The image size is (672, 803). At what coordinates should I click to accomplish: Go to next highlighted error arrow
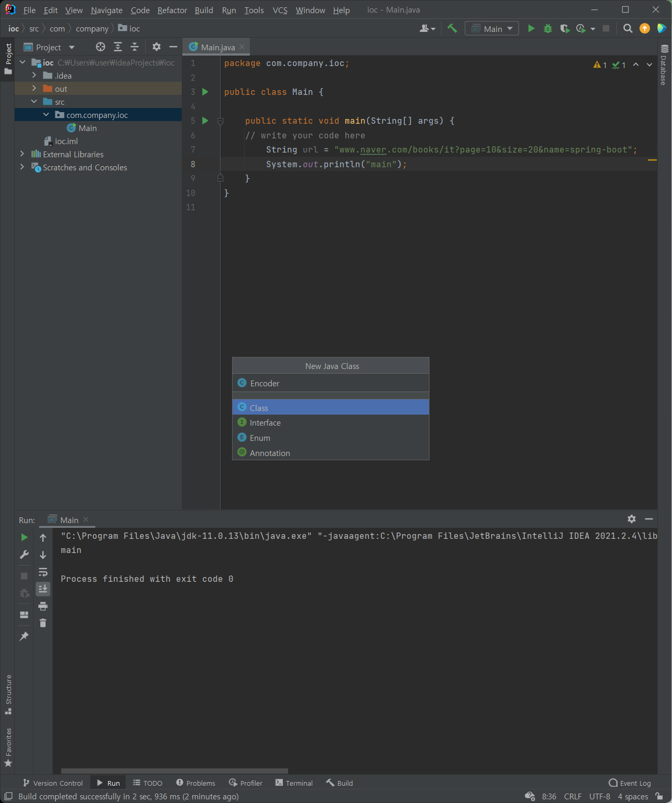pos(649,64)
